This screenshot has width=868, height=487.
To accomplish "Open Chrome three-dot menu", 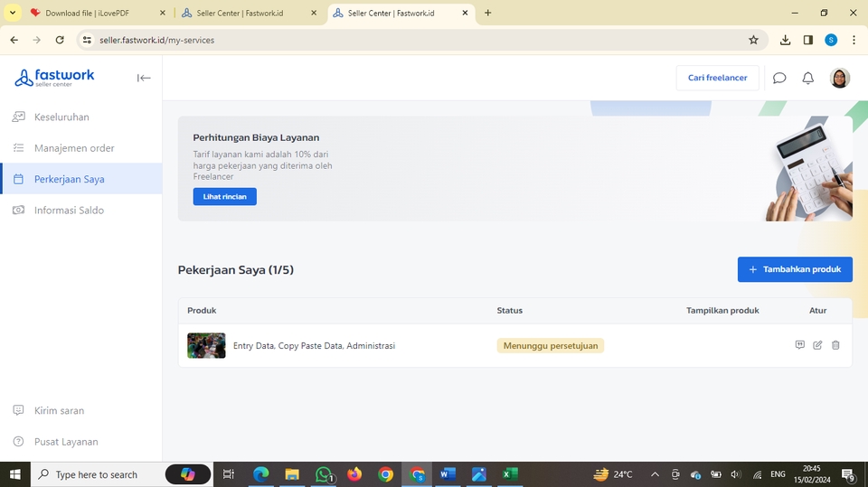I will [854, 40].
